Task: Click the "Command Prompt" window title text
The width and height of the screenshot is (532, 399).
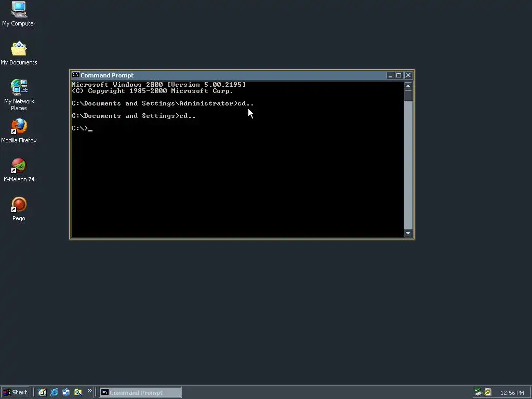Action: pyautogui.click(x=107, y=75)
